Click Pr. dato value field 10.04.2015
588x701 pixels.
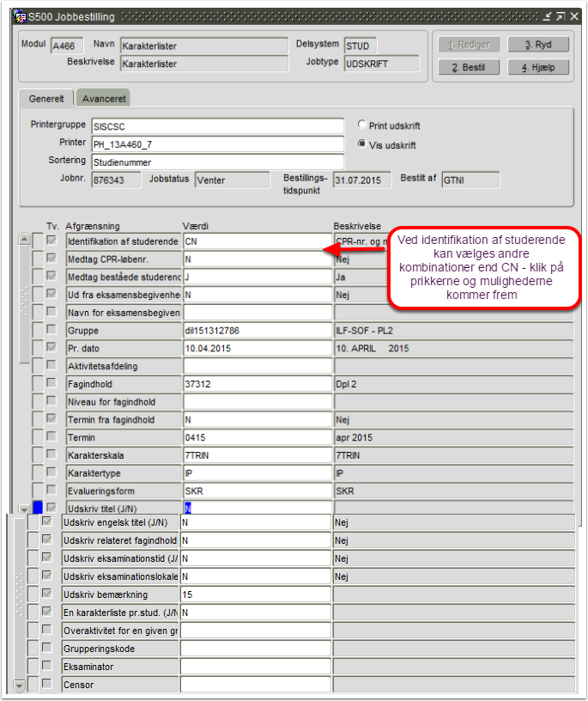[x=258, y=348]
